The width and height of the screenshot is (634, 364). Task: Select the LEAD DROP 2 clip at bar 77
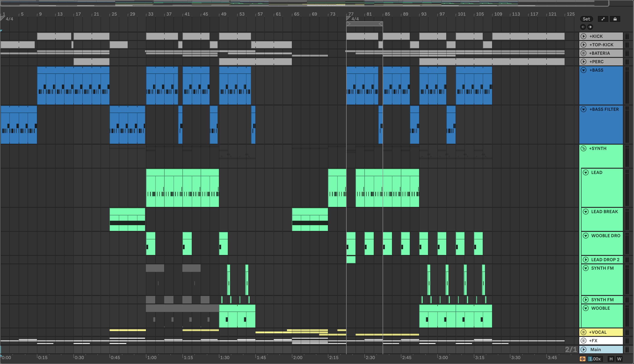(351, 260)
